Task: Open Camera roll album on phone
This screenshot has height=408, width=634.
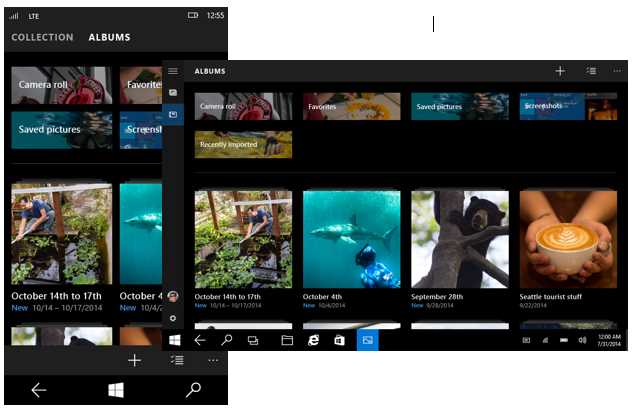Action: (x=62, y=85)
